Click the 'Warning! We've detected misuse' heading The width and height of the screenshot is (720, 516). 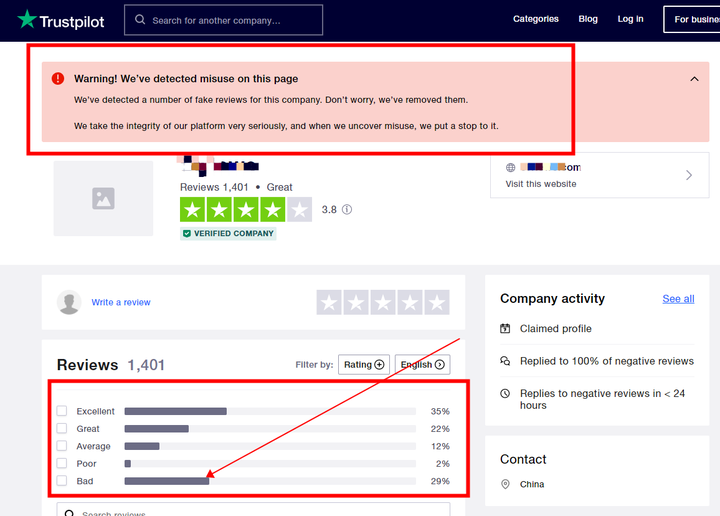[186, 79]
